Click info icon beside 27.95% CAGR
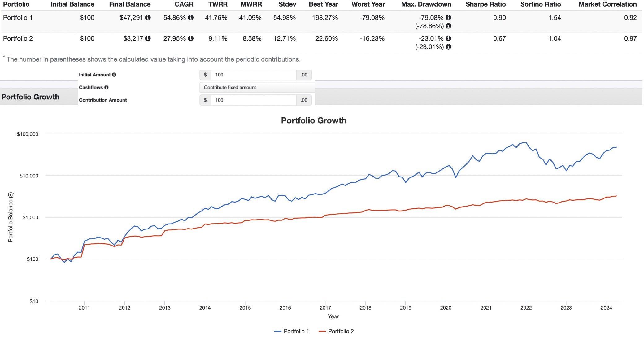The image size is (644, 340). (191, 38)
